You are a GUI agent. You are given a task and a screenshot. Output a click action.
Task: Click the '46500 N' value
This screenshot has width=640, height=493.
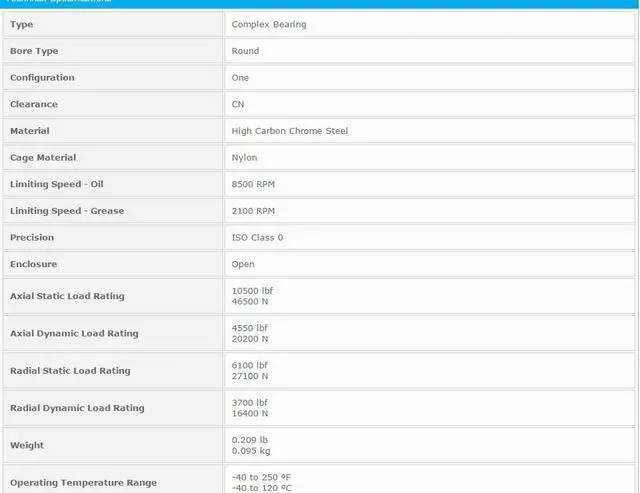(x=249, y=301)
